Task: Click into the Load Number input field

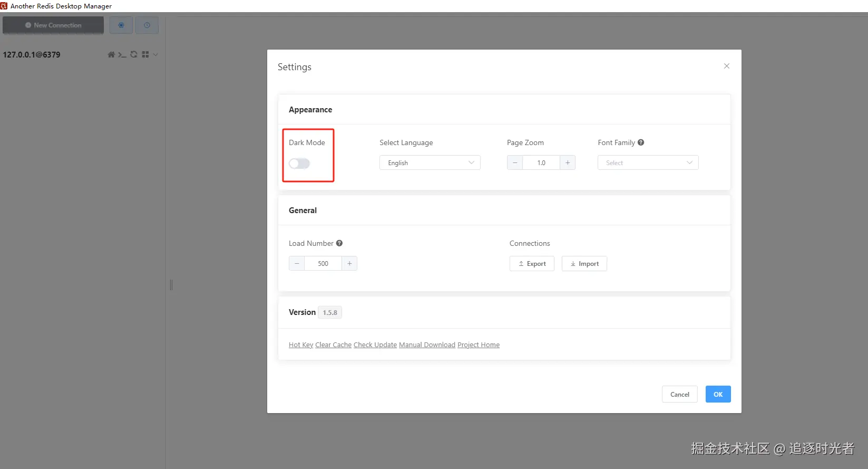Action: (x=323, y=263)
